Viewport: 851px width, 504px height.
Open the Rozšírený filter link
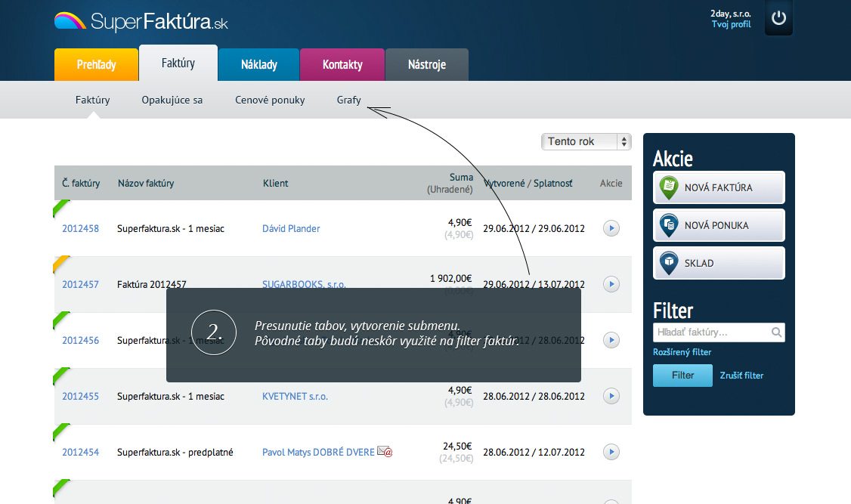tap(682, 352)
